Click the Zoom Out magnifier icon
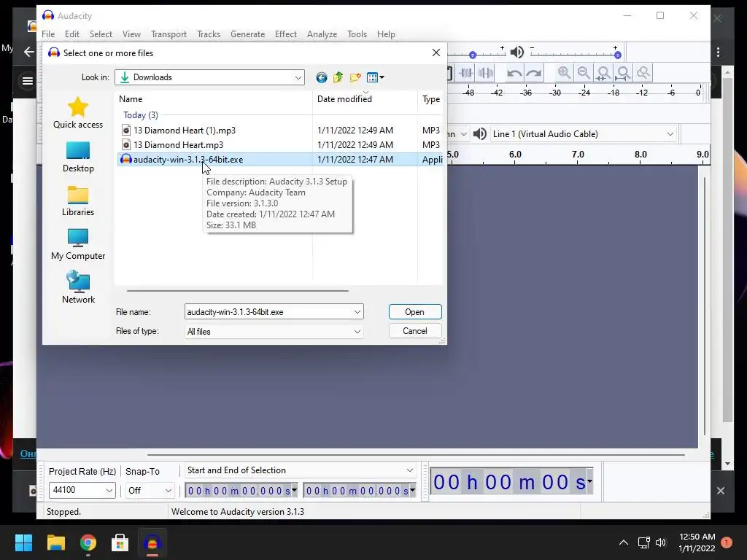Viewport: 747px width, 560px height. pos(584,73)
